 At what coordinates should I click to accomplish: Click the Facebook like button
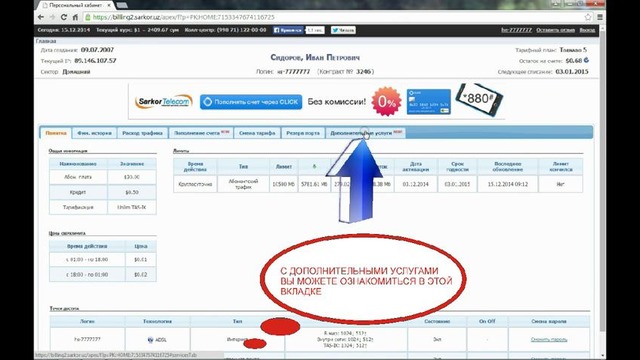tap(288, 30)
